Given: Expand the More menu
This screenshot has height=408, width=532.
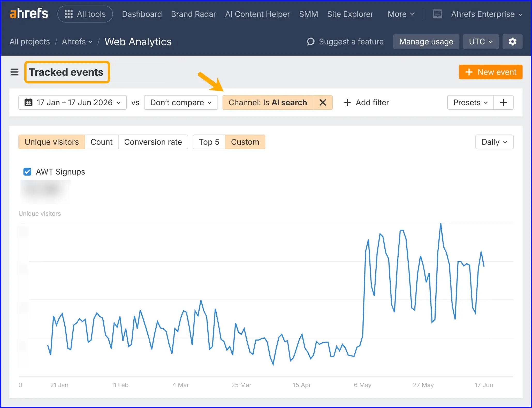Looking at the screenshot, I should [401, 14].
